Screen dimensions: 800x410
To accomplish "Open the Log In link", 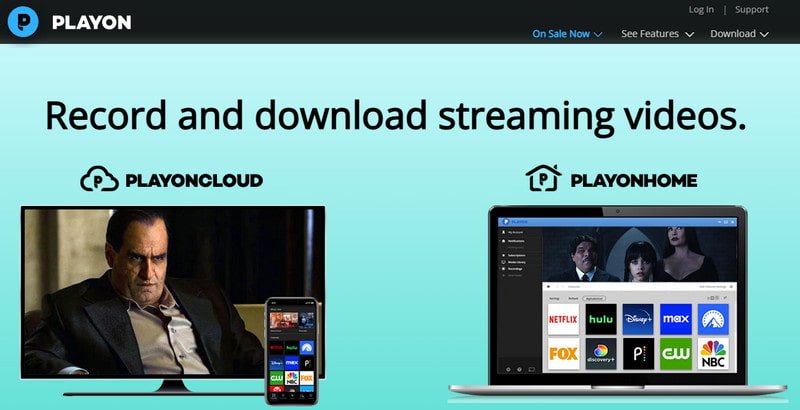I will 701,10.
